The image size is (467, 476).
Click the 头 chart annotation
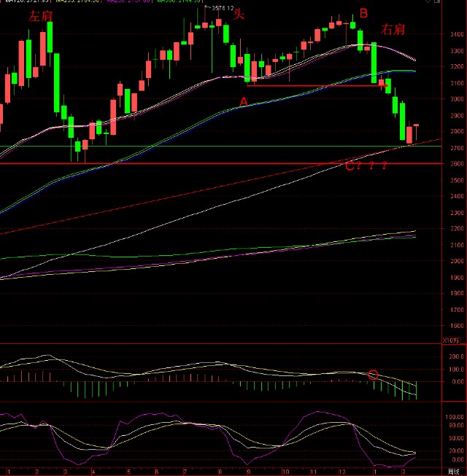click(239, 15)
